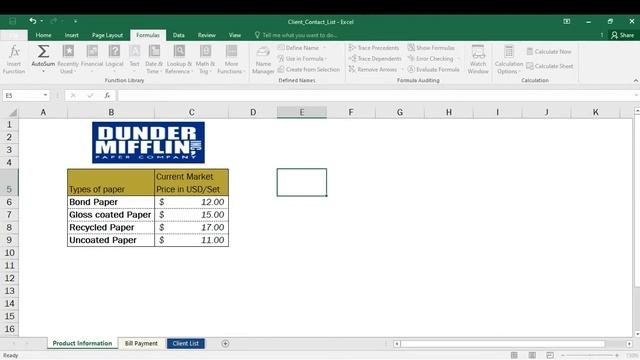Open Customize Quick Access Toolbar dropdown
The height and width of the screenshot is (360, 640).
point(76,21)
